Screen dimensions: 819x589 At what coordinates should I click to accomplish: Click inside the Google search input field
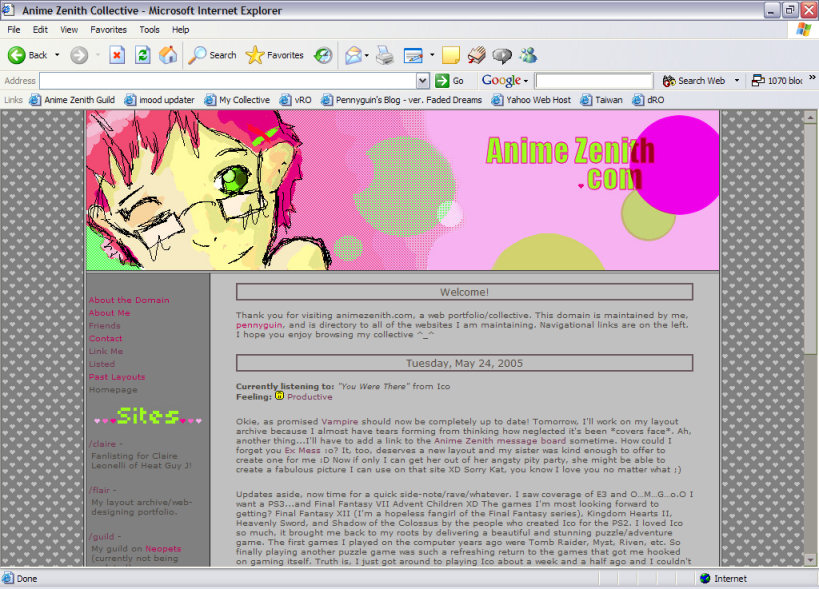[593, 81]
